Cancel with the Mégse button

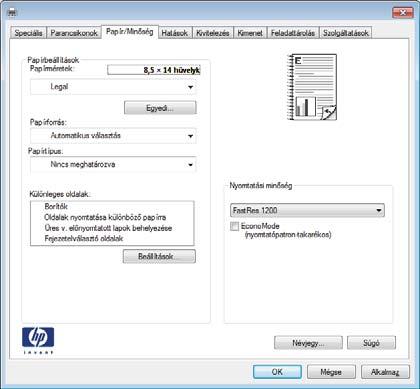331,371
